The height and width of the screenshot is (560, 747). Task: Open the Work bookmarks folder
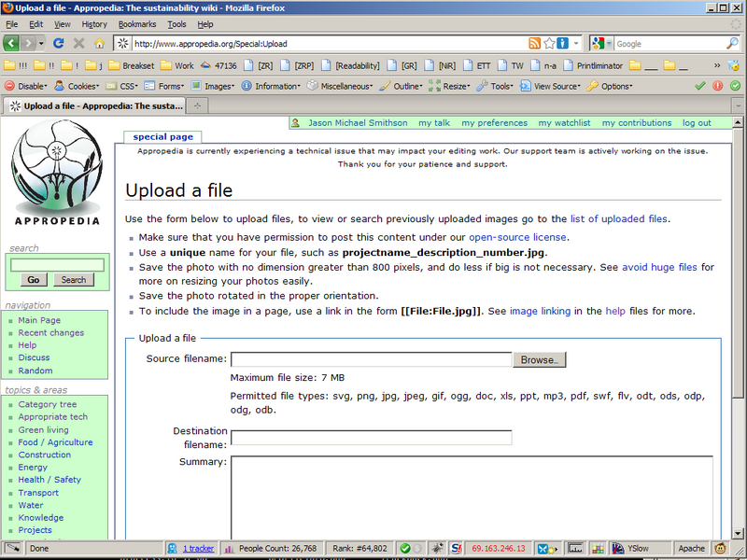click(177, 65)
